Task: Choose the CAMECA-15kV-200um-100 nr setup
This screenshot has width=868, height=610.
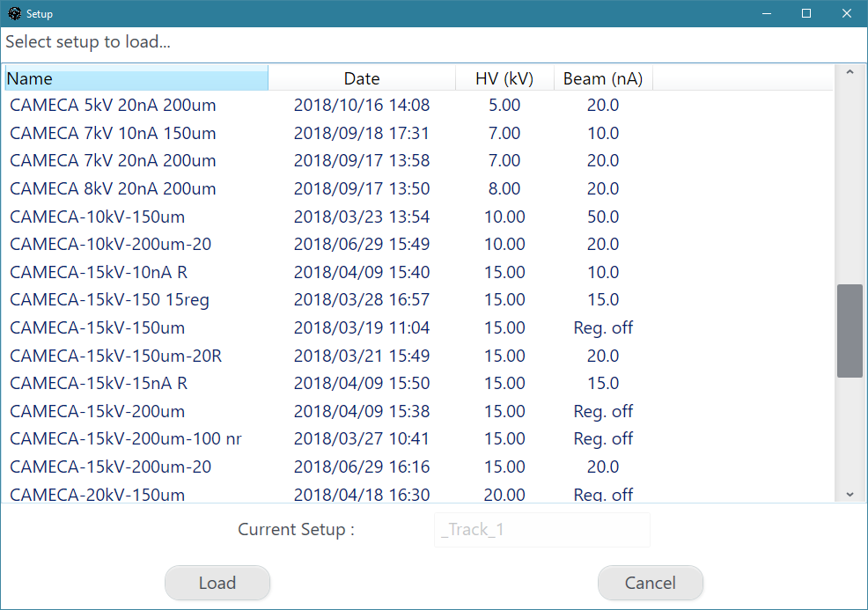Action: tap(126, 439)
